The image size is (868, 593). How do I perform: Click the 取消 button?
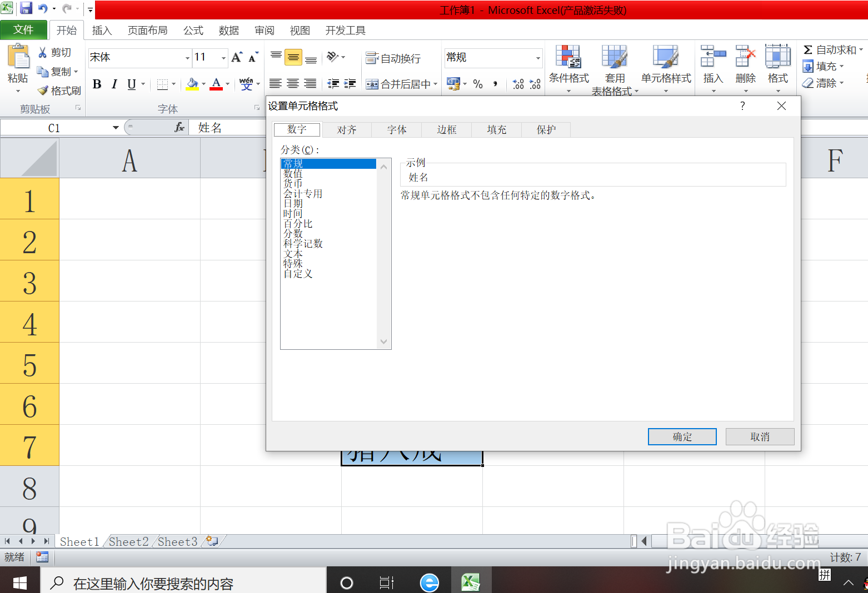[x=760, y=437]
